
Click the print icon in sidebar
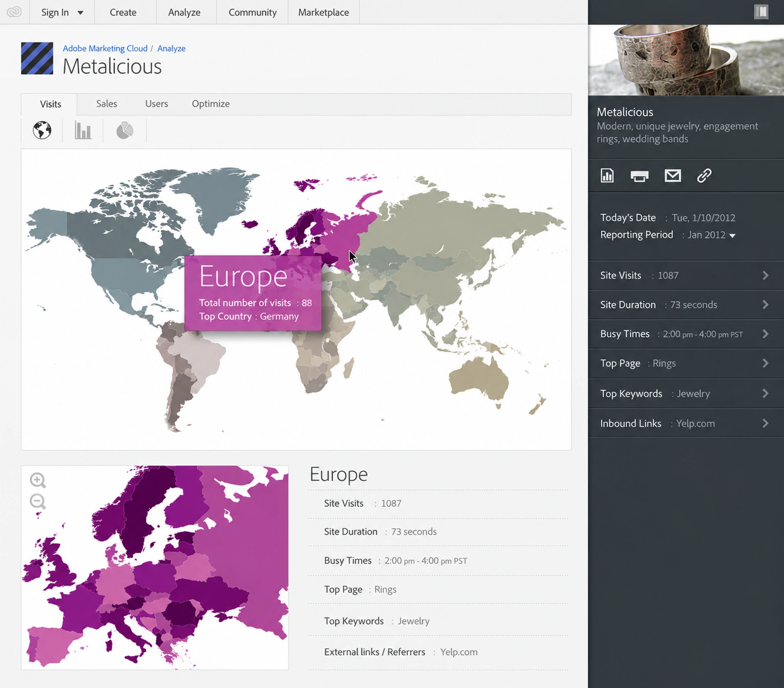[639, 176]
